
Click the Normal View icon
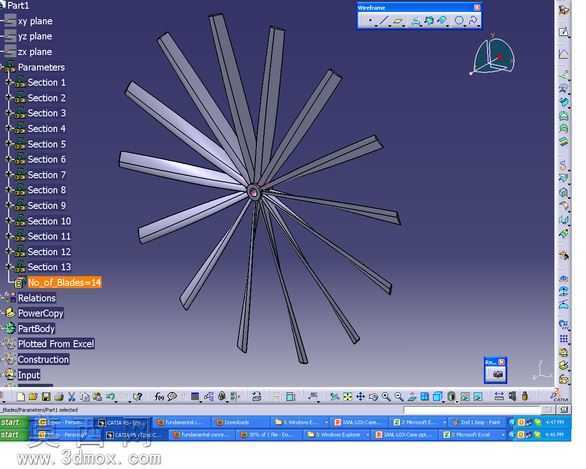(411, 397)
